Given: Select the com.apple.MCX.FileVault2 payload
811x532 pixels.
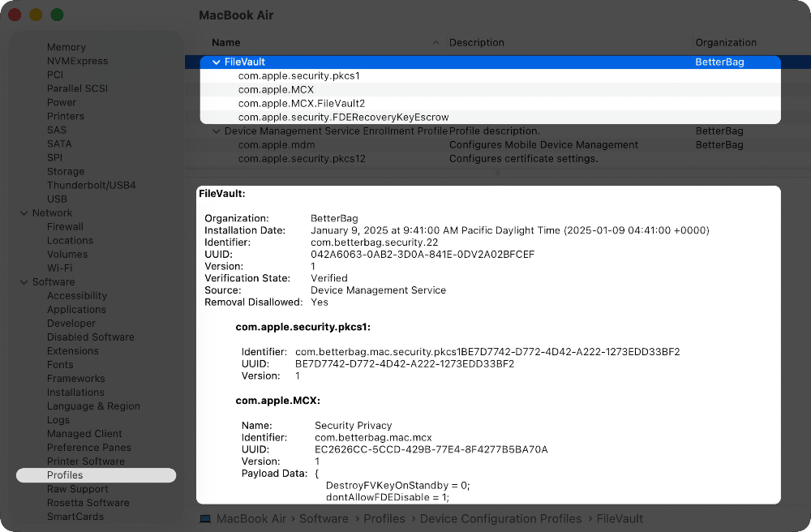Looking at the screenshot, I should [308, 103].
